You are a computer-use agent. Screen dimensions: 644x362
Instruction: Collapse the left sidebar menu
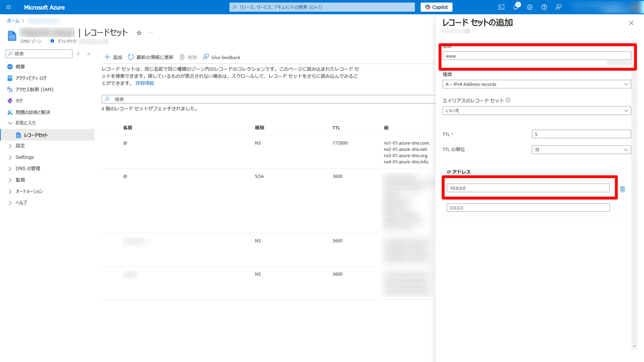89,54
